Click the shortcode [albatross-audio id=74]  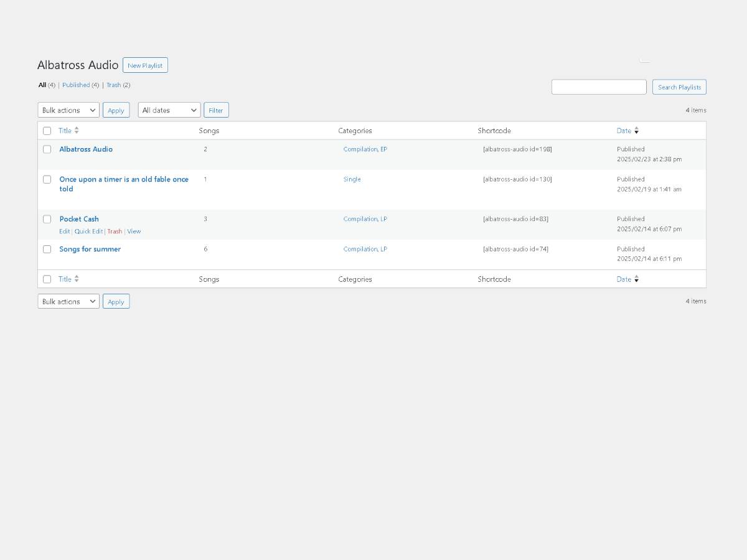coord(515,249)
